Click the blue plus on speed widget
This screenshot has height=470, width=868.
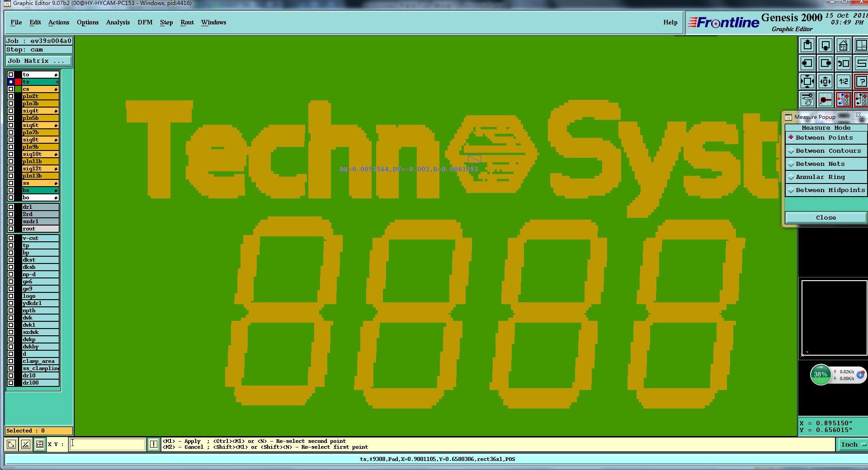coord(860,375)
